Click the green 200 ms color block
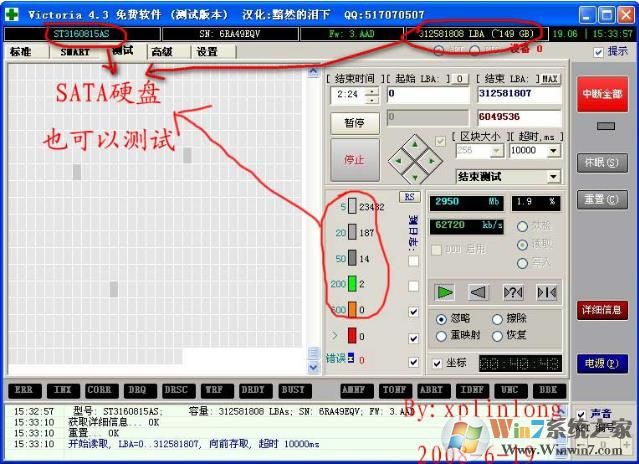The image size is (639, 464). tap(352, 284)
